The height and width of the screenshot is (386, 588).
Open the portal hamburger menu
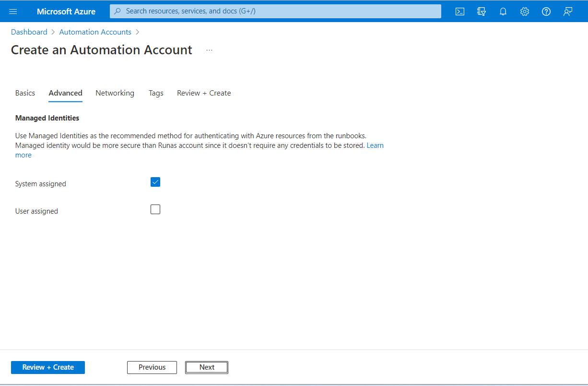click(13, 11)
